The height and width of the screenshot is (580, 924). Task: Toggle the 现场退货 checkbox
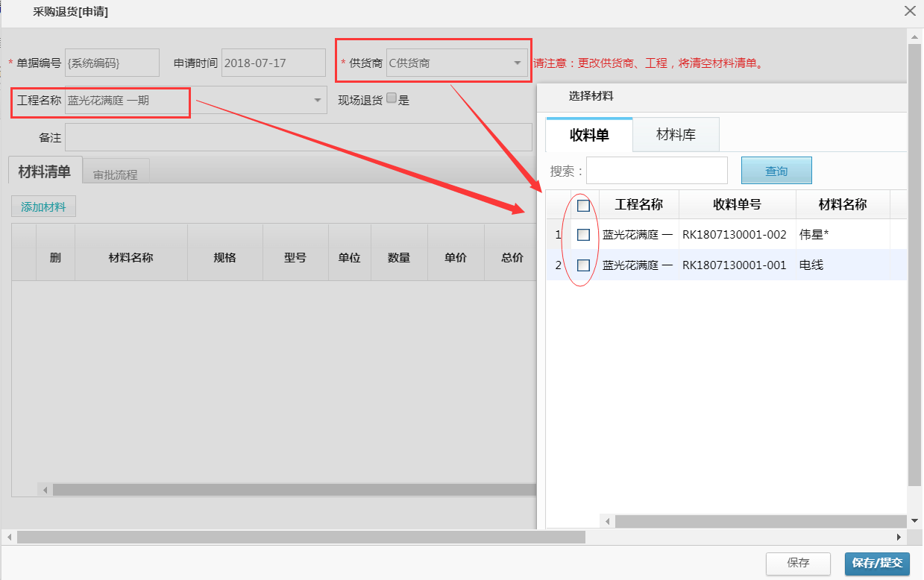coord(392,98)
